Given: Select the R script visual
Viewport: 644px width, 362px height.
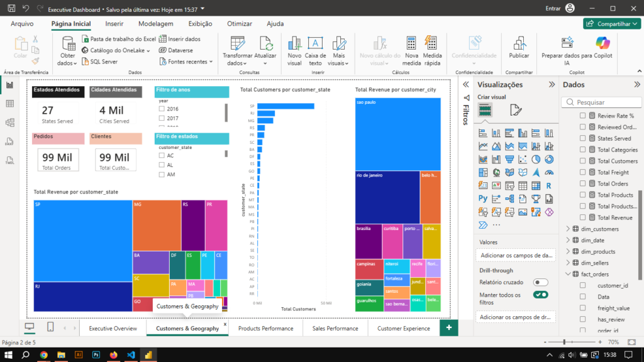Looking at the screenshot, I should pyautogui.click(x=549, y=186).
